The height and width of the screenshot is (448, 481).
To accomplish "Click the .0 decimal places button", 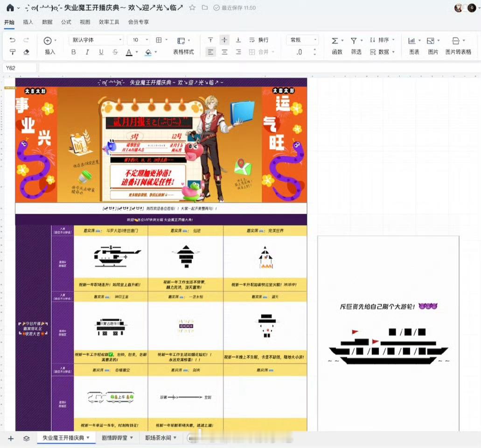I will (x=300, y=52).
